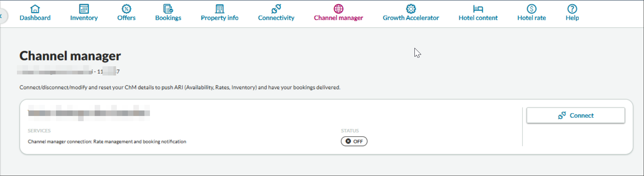Open the Growth Accelerator gear icon
This screenshot has width=644, height=176.
click(411, 8)
